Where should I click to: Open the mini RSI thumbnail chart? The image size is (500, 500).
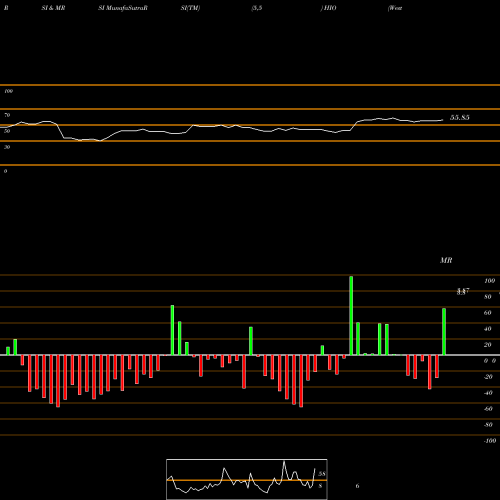247,479
